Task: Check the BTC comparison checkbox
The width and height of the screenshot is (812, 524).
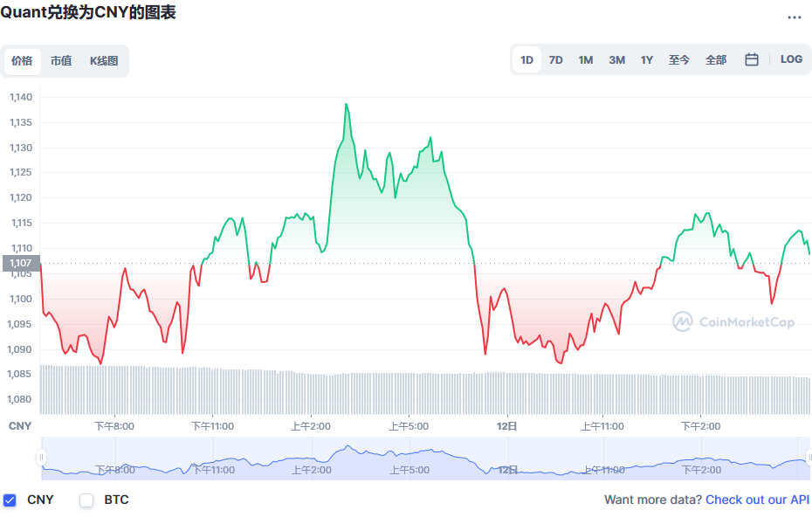Action: 86,500
